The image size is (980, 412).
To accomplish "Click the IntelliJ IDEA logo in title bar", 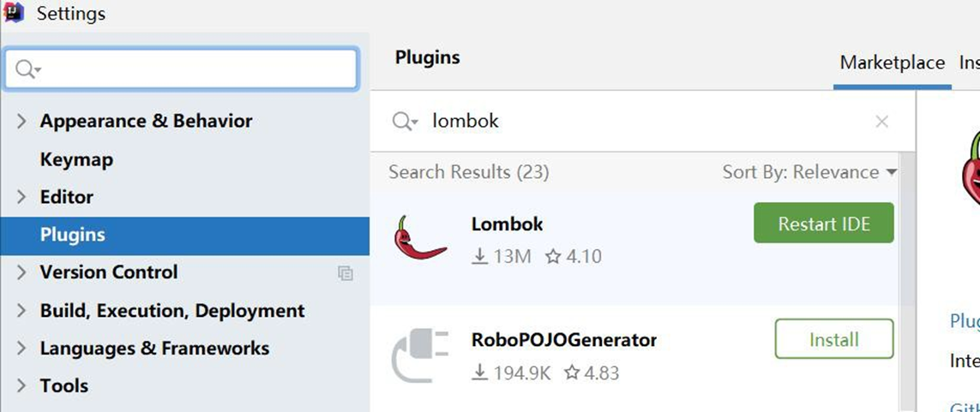I will pyautogui.click(x=15, y=13).
